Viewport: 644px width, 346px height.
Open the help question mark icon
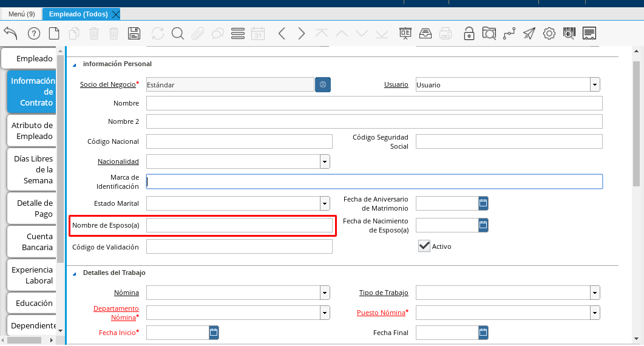point(34,33)
